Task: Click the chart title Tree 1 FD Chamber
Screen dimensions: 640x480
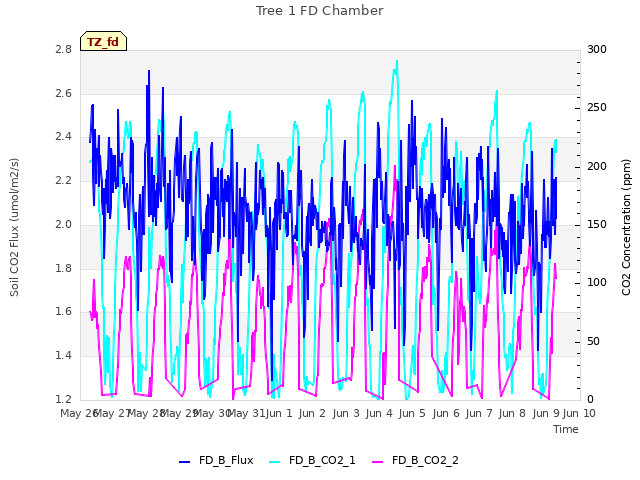Action: [x=320, y=11]
